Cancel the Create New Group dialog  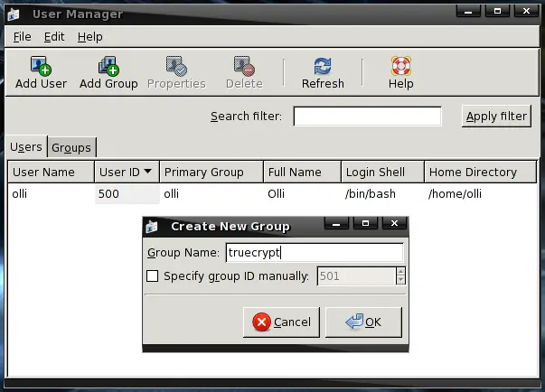point(282,322)
